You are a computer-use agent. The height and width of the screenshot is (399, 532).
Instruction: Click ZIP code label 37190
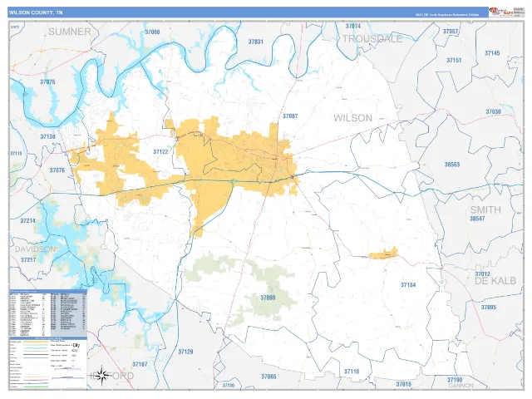455,380
